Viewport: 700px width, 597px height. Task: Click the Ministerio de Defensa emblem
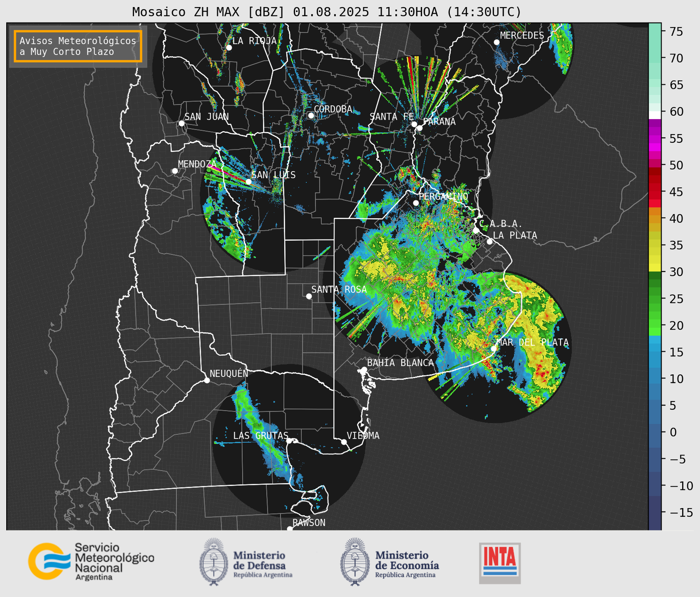[214, 562]
